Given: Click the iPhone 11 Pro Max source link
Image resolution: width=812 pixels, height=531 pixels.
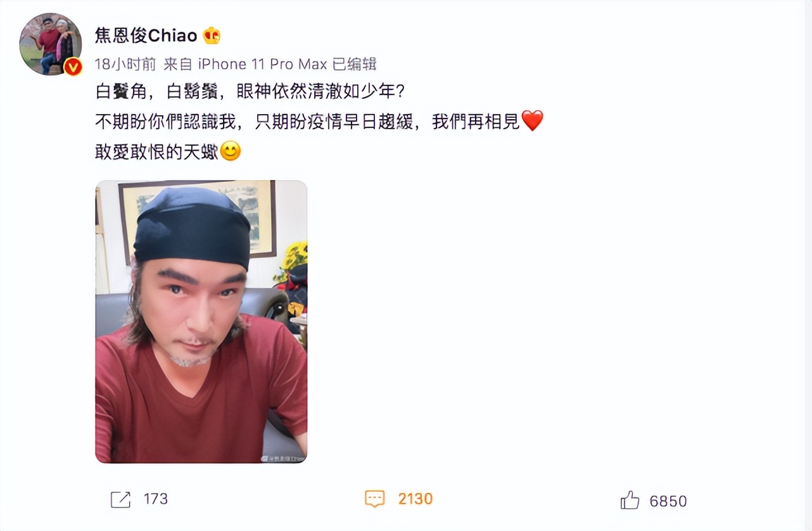Looking at the screenshot, I should [x=262, y=64].
